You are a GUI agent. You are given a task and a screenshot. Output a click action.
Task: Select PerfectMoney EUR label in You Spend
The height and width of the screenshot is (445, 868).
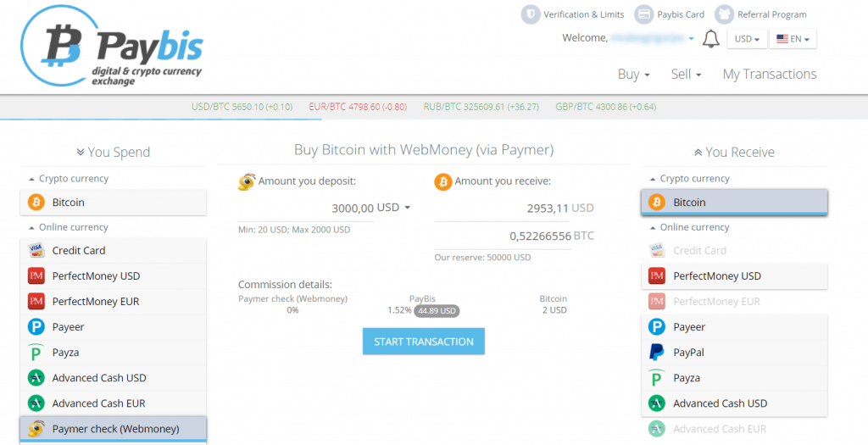tap(96, 302)
